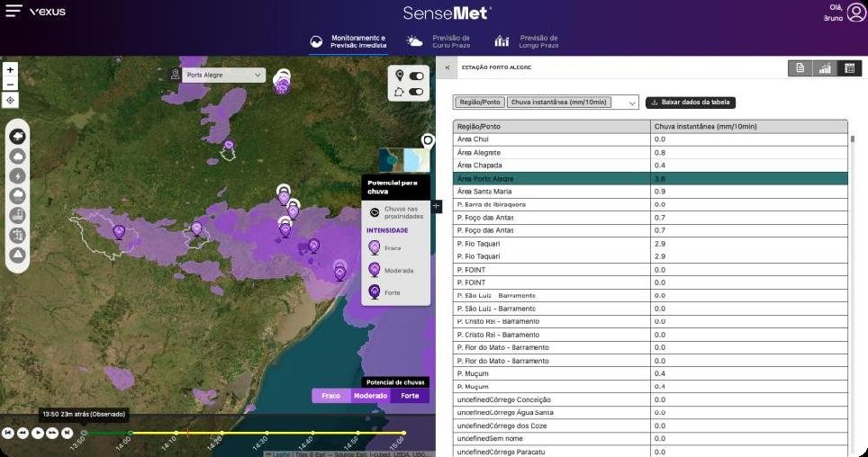This screenshot has width=868, height=457.
Task: Select the Forte intensity swatch
Action: [x=410, y=396]
